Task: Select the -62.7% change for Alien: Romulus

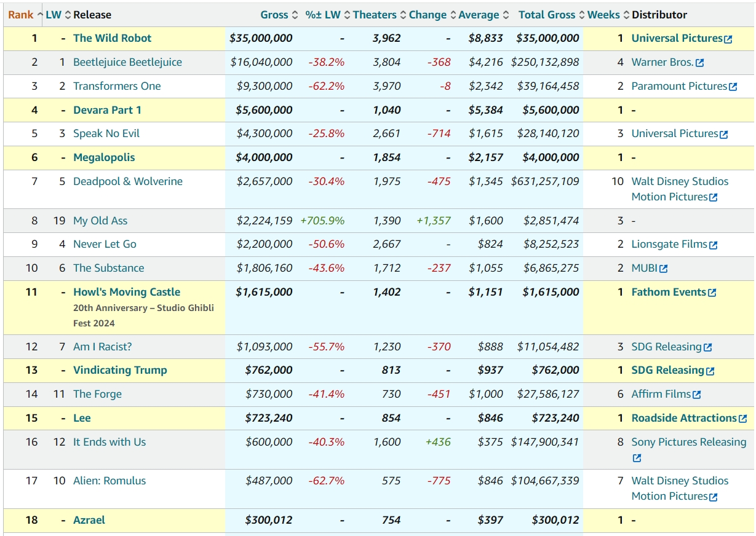Action: tap(327, 481)
